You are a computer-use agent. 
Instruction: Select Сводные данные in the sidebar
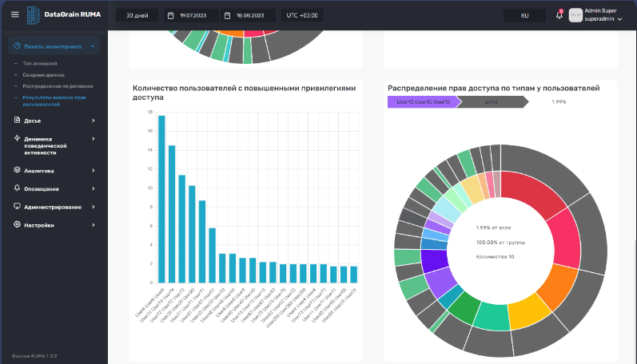click(45, 74)
